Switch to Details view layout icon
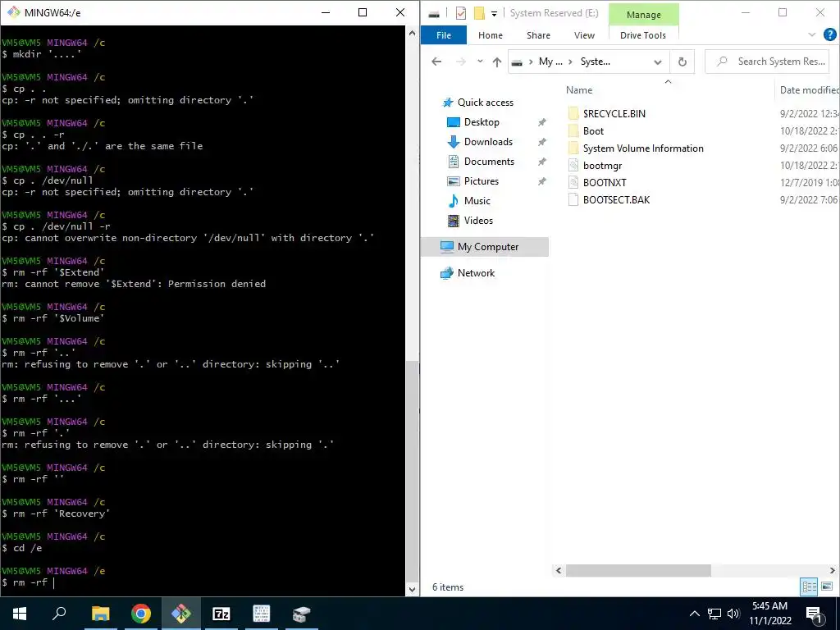Screen dimensions: 840x630 pyautogui.click(x=809, y=587)
